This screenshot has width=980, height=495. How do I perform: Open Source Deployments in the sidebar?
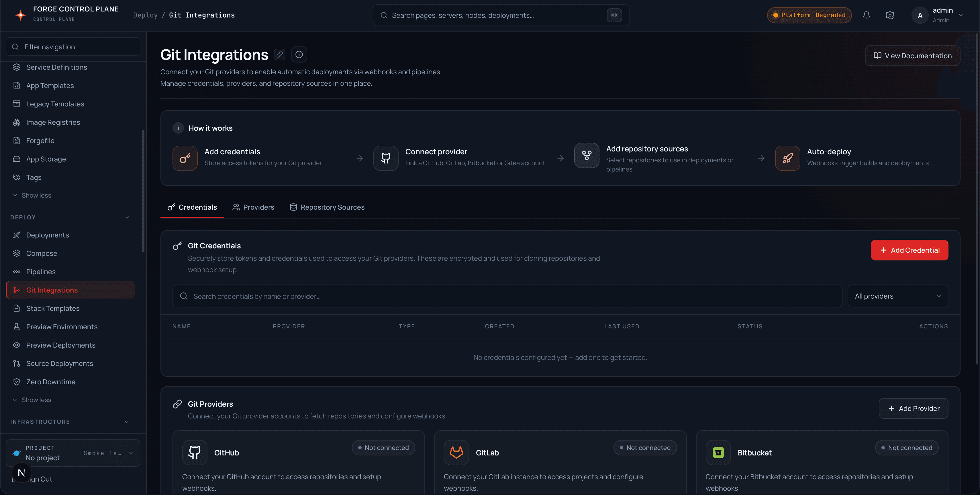click(x=70, y=363)
